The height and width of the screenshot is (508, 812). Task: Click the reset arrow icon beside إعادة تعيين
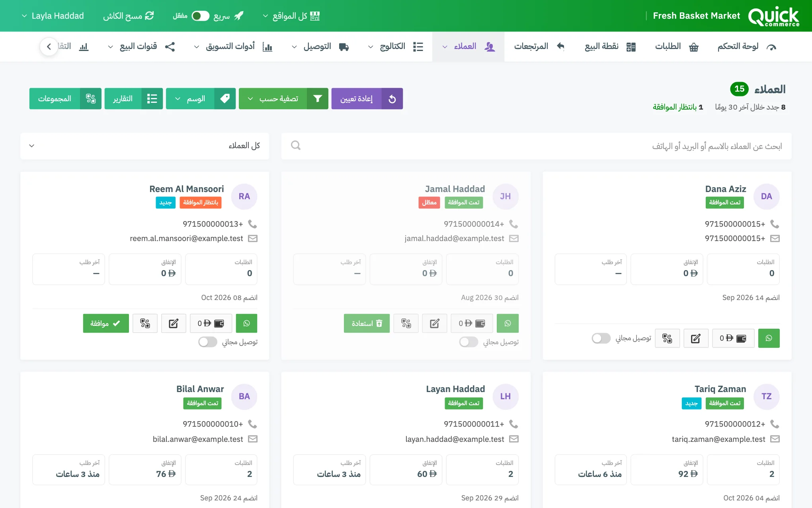[x=392, y=99]
